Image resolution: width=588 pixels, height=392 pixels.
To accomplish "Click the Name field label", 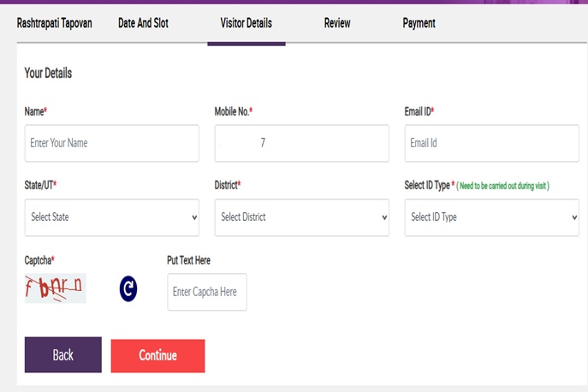I will click(x=36, y=111).
